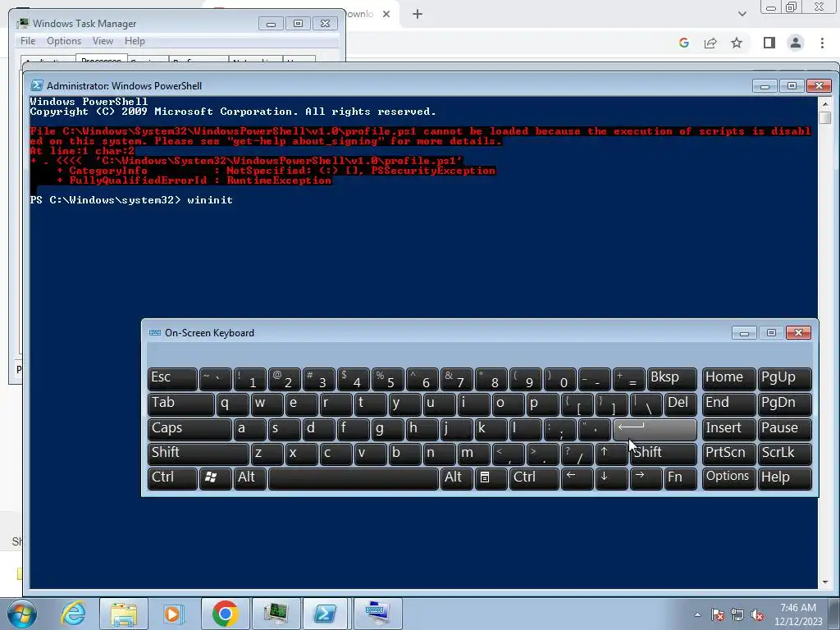Screen dimensions: 840x630
Task: Click the muted volume tray icon
Action: pyautogui.click(x=757, y=614)
